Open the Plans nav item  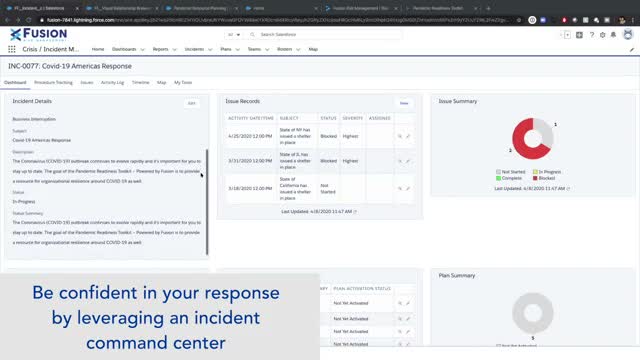226,49
